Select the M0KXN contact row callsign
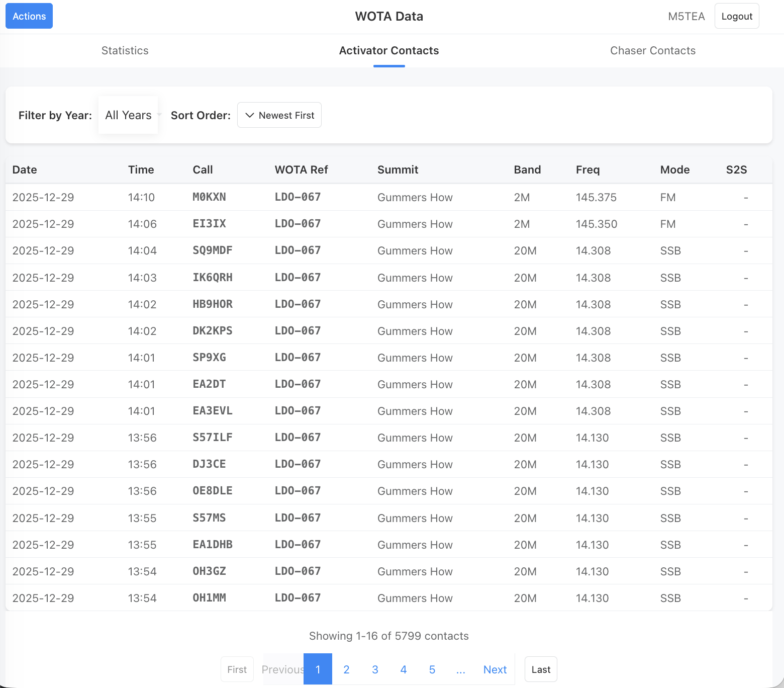Screen dimensions: 784x688 click(209, 197)
